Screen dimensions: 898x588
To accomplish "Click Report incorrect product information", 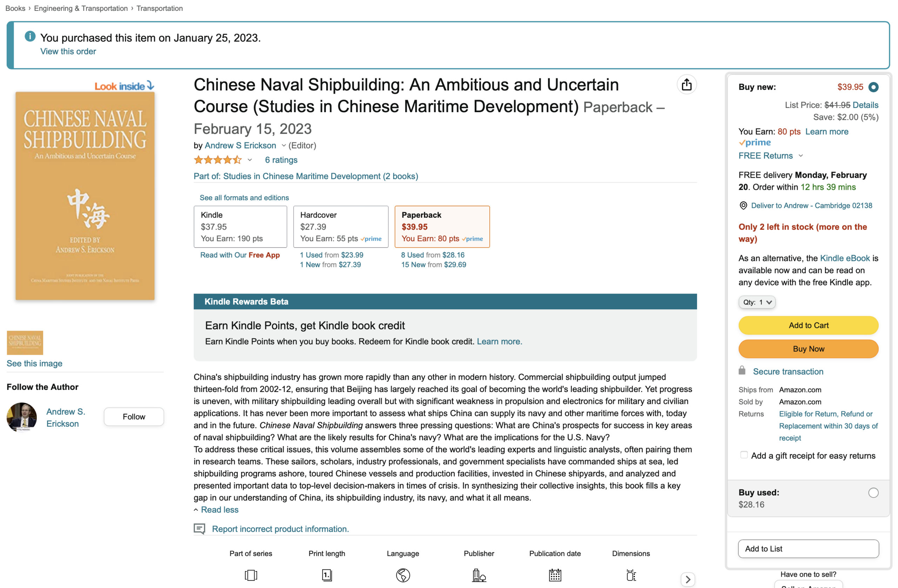I will [280, 529].
